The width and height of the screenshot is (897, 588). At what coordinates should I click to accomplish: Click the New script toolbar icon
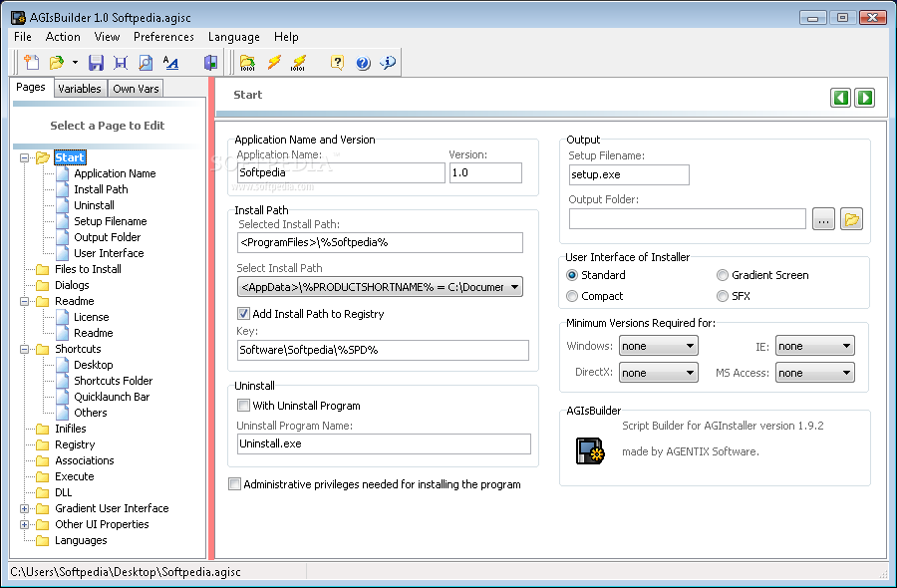point(32,63)
